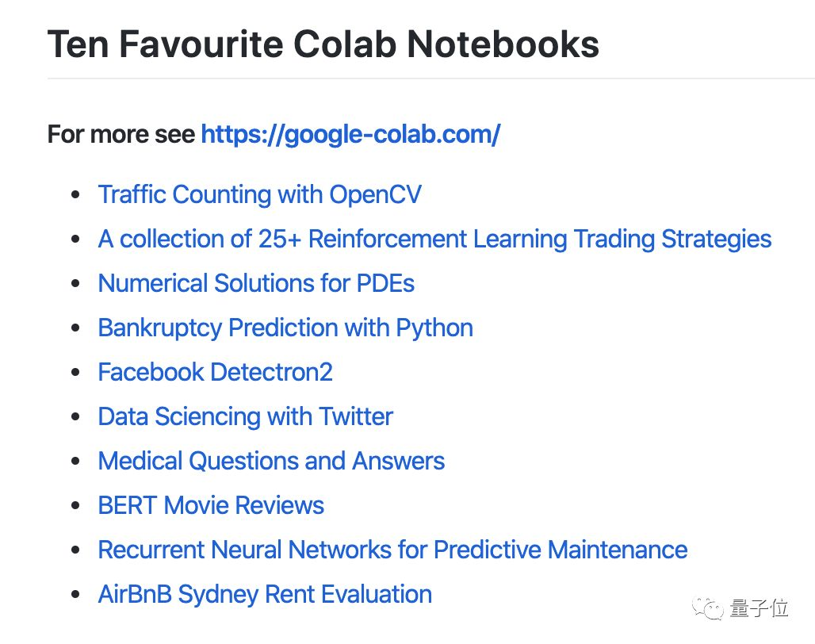Click the 'For more see' text
The image size is (815, 644).
[121, 134]
